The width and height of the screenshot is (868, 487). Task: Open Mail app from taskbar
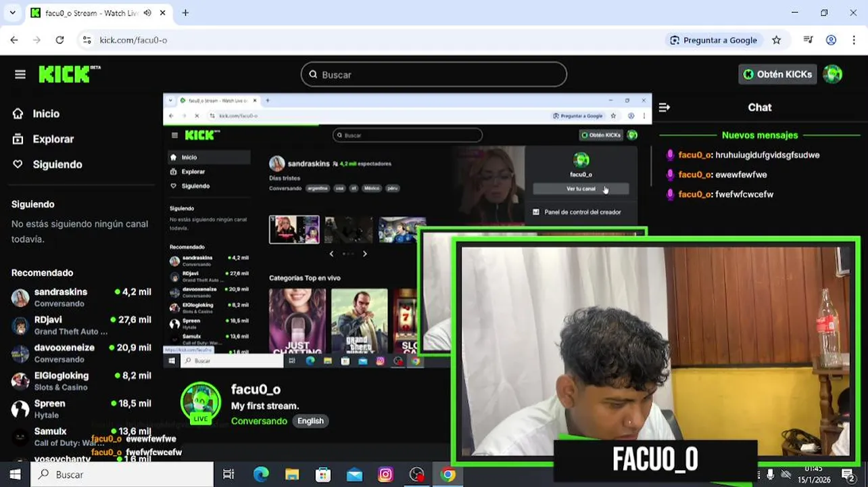[x=354, y=474]
